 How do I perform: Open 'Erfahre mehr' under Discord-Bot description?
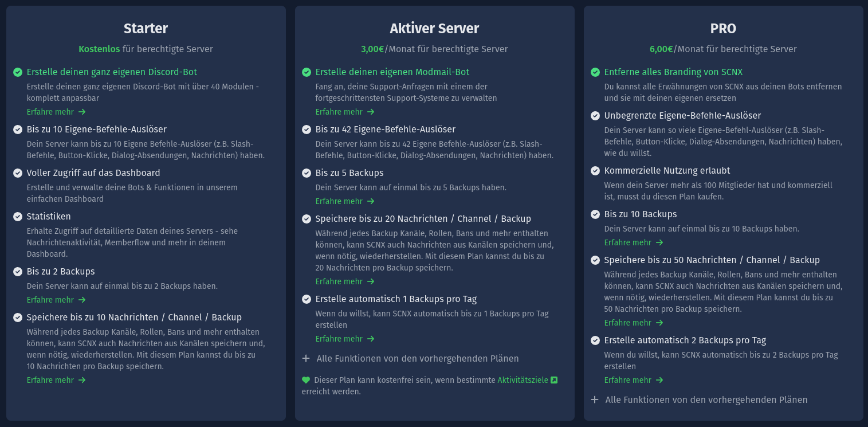[x=56, y=112]
